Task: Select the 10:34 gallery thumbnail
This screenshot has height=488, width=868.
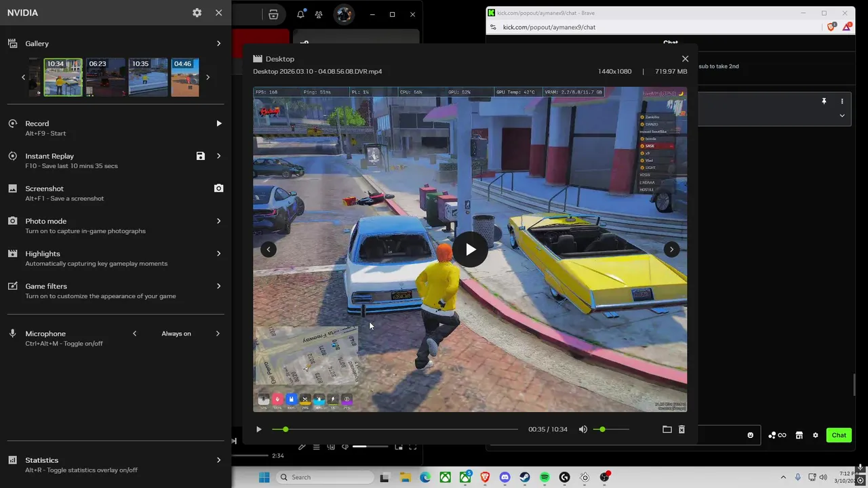Action: (63, 77)
